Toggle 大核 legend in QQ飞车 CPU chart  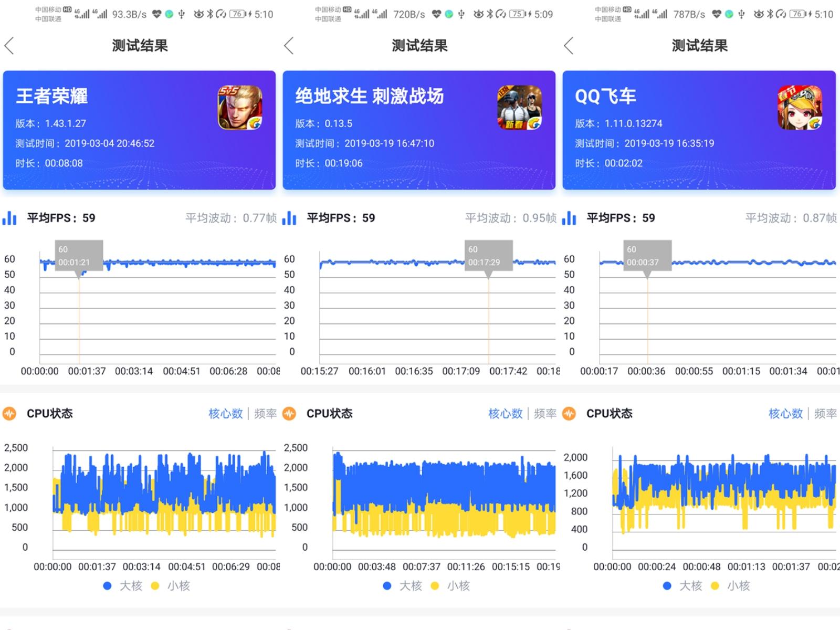point(683,586)
